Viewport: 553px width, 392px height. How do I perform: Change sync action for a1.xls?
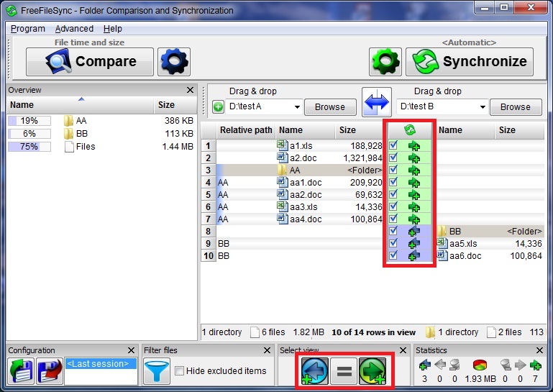point(414,146)
